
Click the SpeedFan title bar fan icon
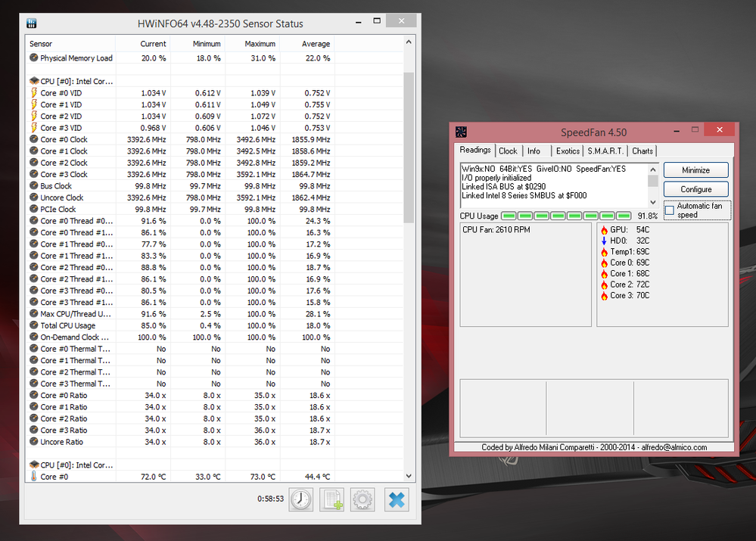[461, 132]
